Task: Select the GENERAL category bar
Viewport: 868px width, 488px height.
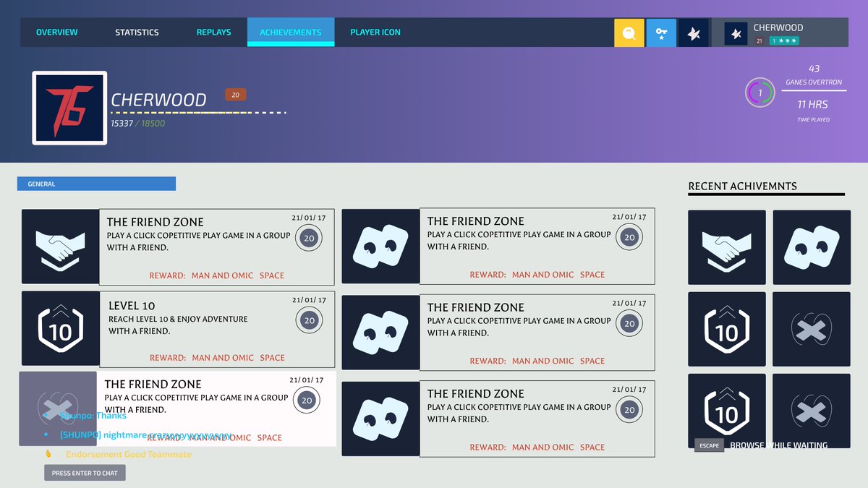Action: pyautogui.click(x=96, y=184)
